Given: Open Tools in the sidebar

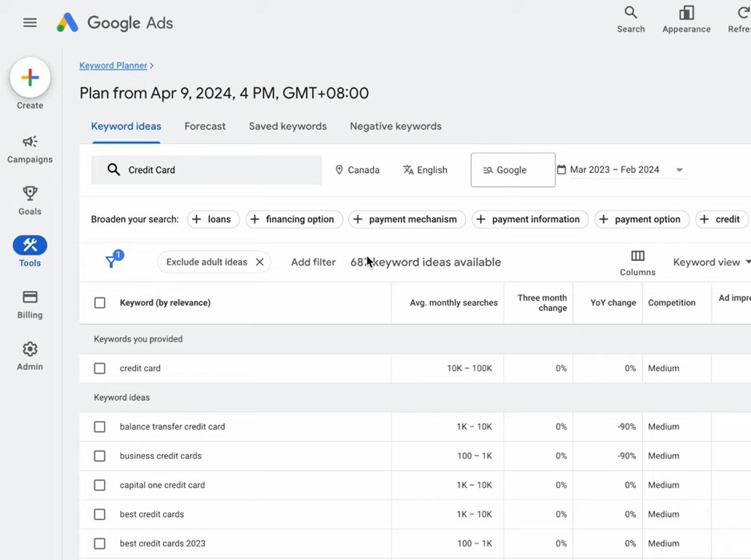Looking at the screenshot, I should click(30, 251).
